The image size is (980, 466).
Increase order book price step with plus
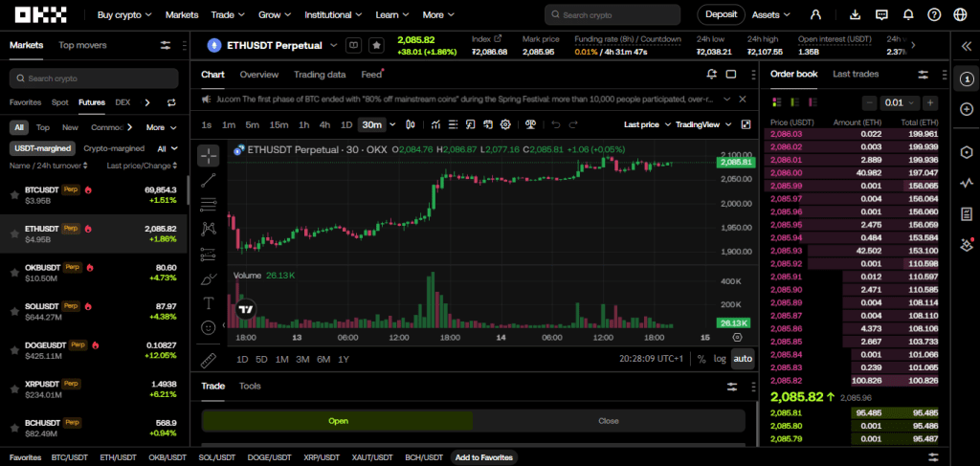point(930,102)
